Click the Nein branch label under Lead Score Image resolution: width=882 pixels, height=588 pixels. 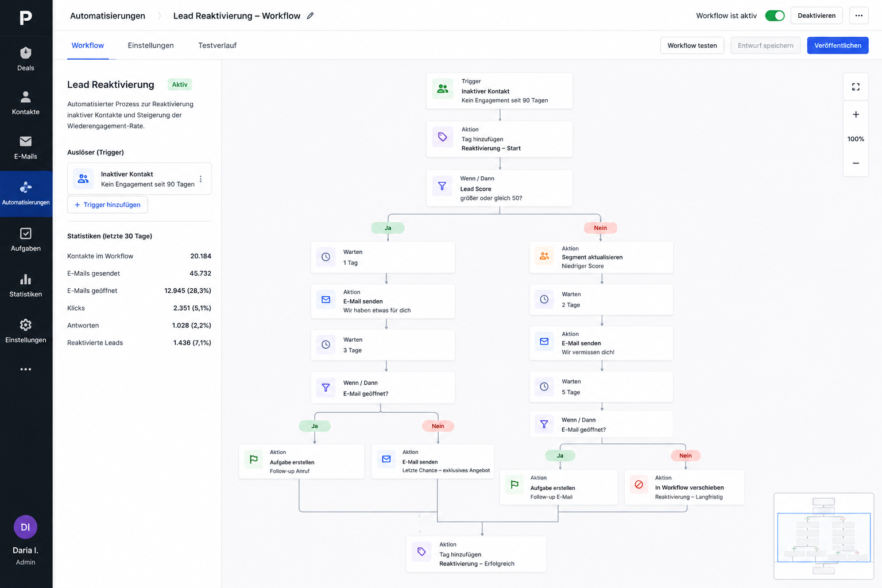(600, 228)
